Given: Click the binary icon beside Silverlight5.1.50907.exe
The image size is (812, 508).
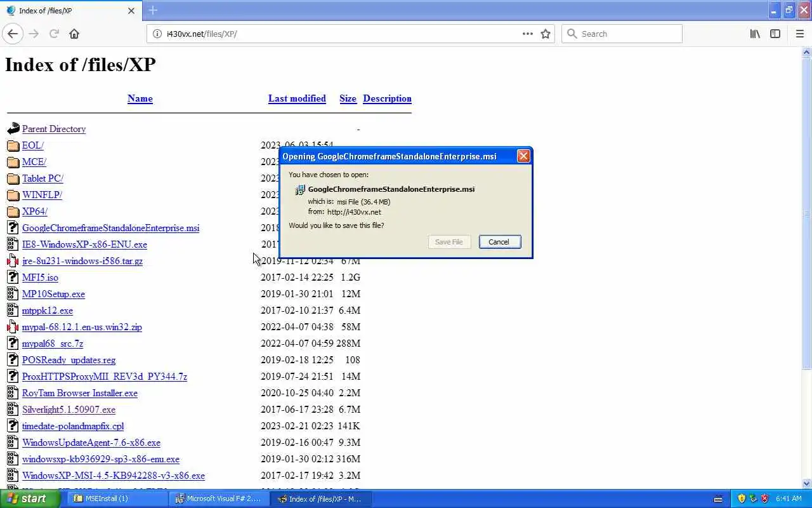Looking at the screenshot, I should [x=13, y=410].
